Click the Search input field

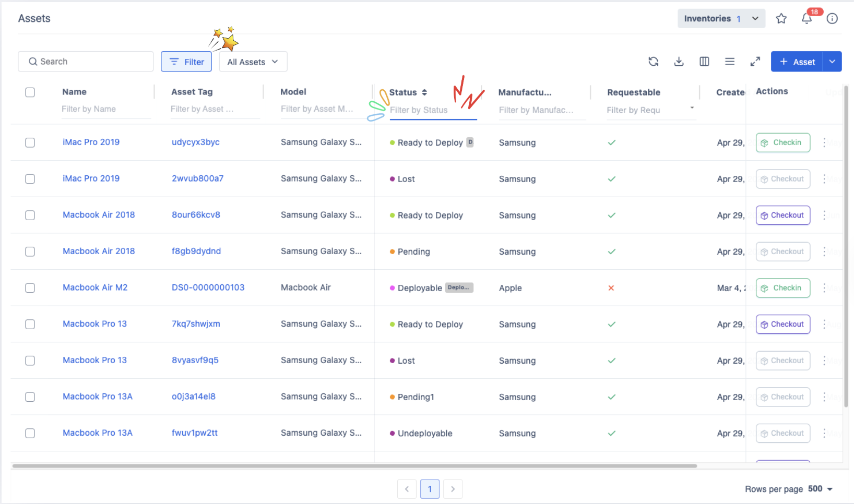tap(86, 62)
